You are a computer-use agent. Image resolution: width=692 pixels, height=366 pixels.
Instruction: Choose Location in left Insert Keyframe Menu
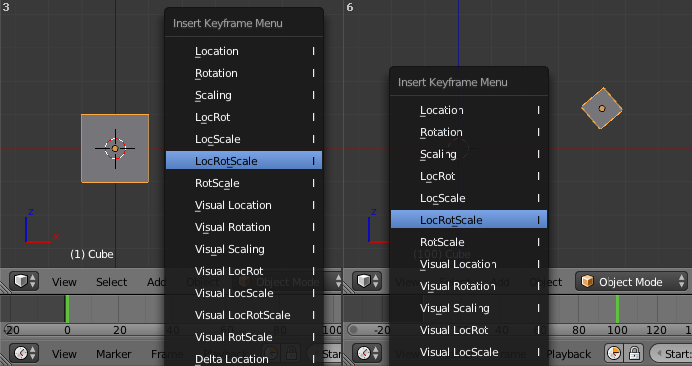click(244, 51)
